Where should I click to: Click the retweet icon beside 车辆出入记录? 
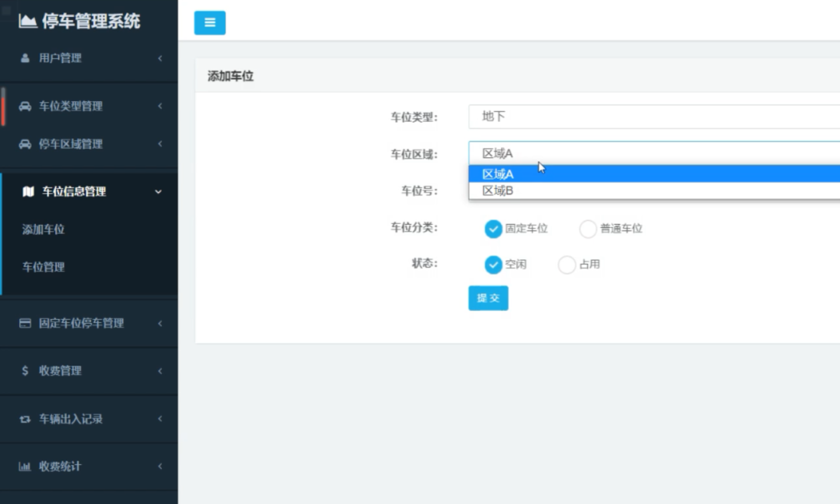pyautogui.click(x=25, y=419)
